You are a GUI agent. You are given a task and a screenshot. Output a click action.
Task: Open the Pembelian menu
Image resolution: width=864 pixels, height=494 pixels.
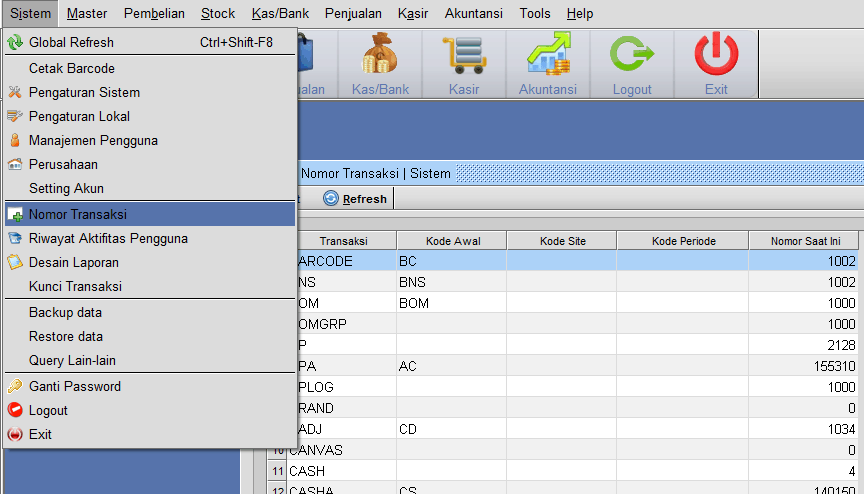coord(154,14)
